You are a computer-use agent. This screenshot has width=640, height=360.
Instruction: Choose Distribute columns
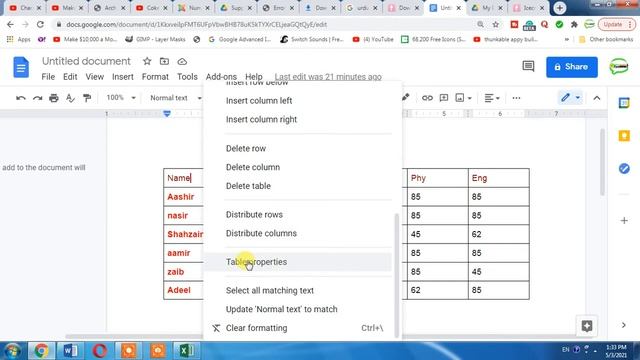[x=297, y=233]
